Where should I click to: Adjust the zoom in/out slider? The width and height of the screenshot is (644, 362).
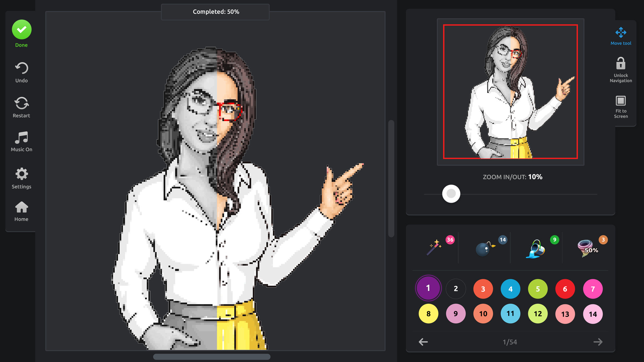coord(451,194)
